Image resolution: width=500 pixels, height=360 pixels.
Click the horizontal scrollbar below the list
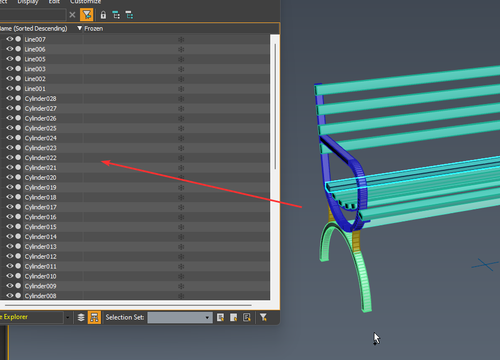coord(128,305)
